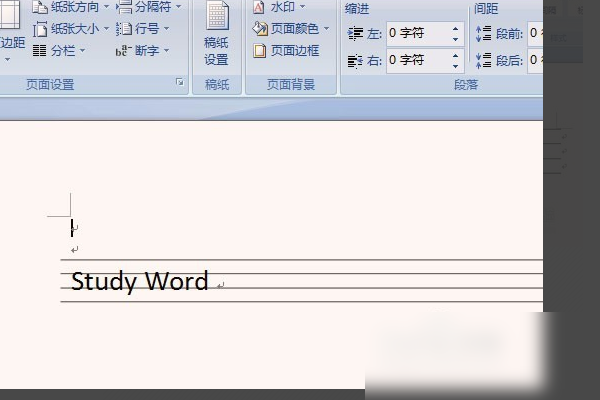Viewport: 600px width, 400px height.
Task: Click the 缩进 indent heading
Action: pyautogui.click(x=357, y=9)
